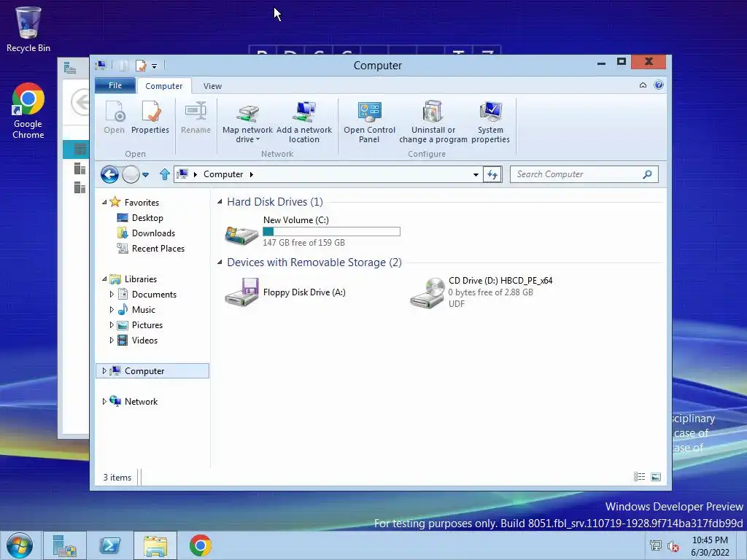Image resolution: width=747 pixels, height=560 pixels.
Task: Minimize the ribbon with the caret
Action: click(x=643, y=85)
